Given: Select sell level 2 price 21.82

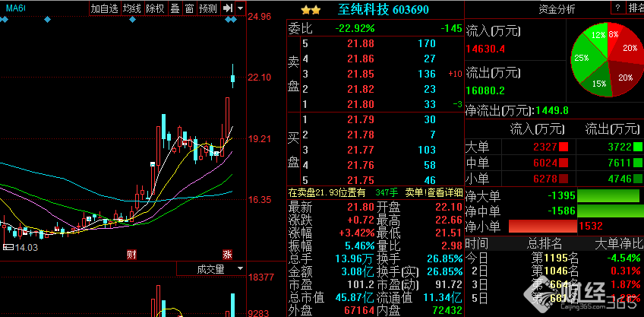Looking at the screenshot, I should tap(361, 89).
